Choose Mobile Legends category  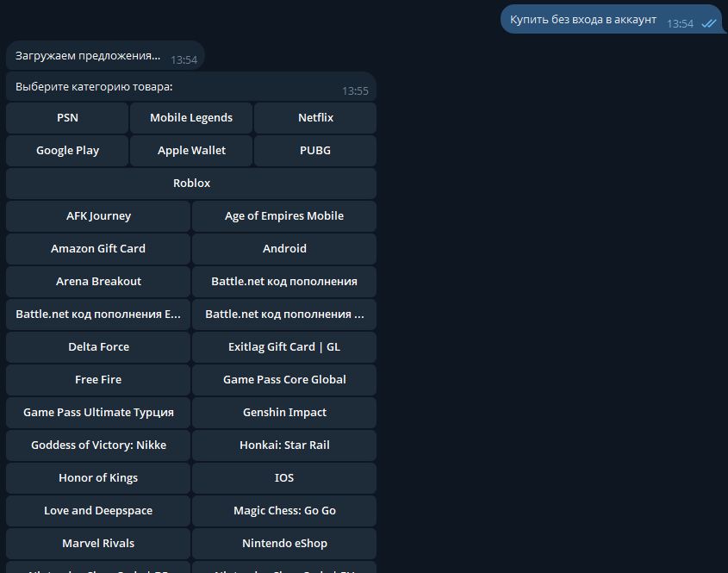(x=191, y=118)
